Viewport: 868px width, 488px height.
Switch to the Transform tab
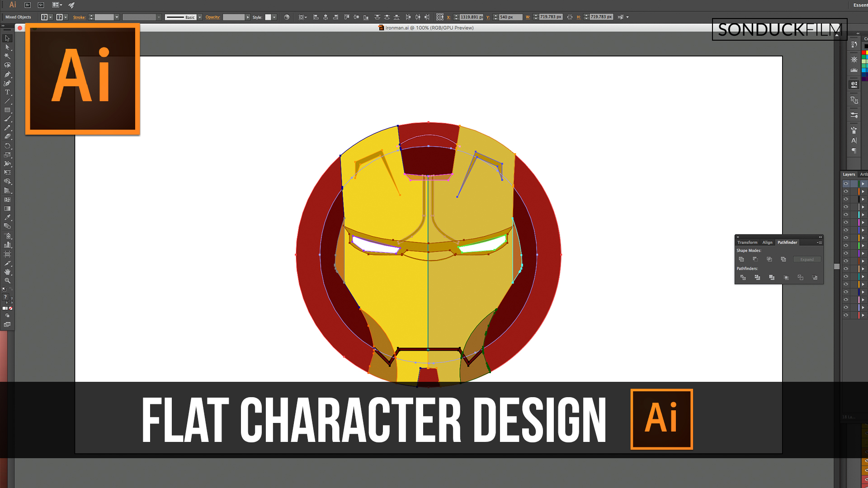(x=747, y=243)
